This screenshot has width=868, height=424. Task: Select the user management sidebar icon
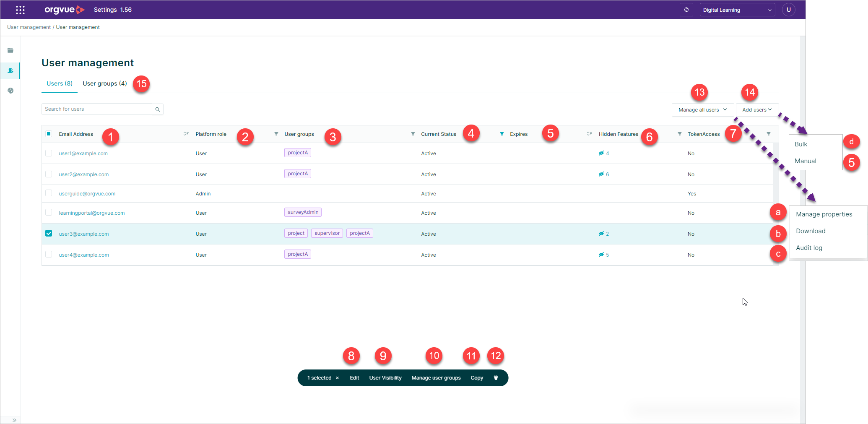coord(10,70)
